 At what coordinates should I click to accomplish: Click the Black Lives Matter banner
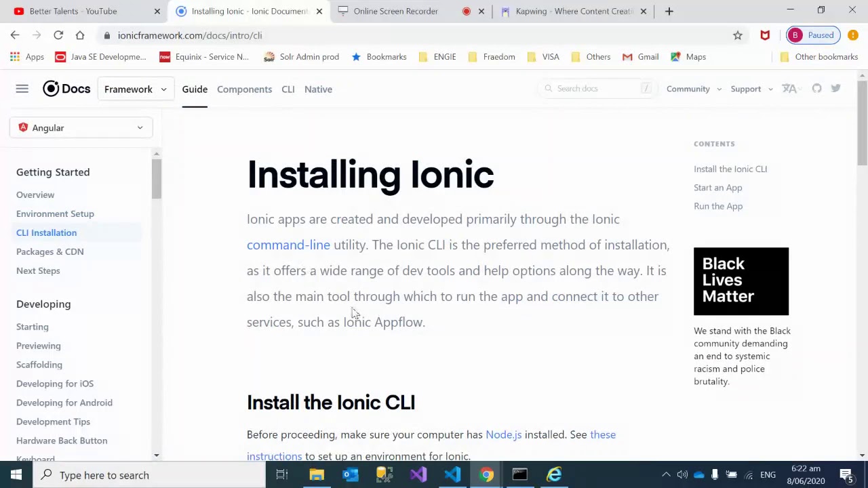[x=741, y=281]
